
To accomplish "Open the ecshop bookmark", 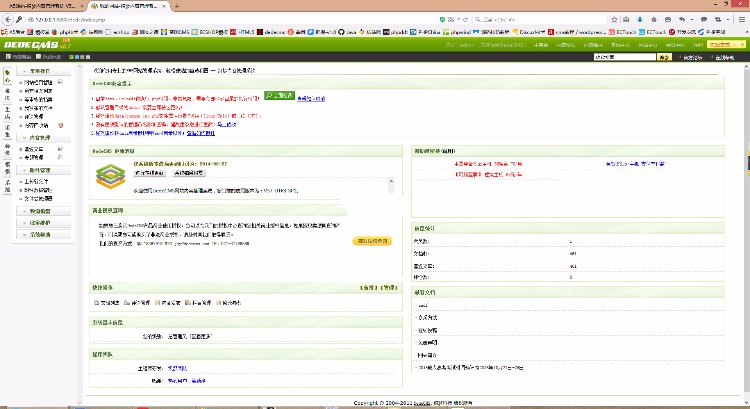I will pos(117,32).
